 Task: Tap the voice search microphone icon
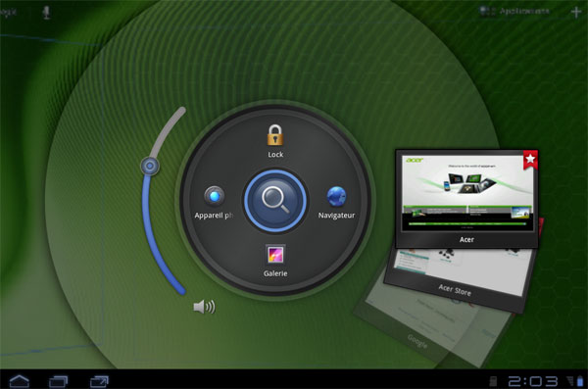46,12
